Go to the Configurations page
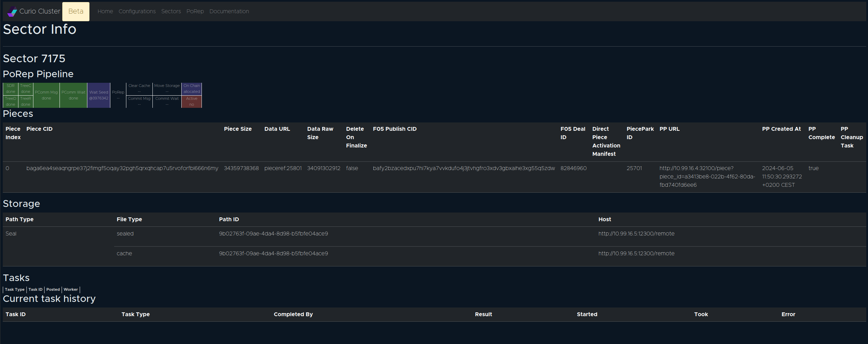 tap(137, 11)
